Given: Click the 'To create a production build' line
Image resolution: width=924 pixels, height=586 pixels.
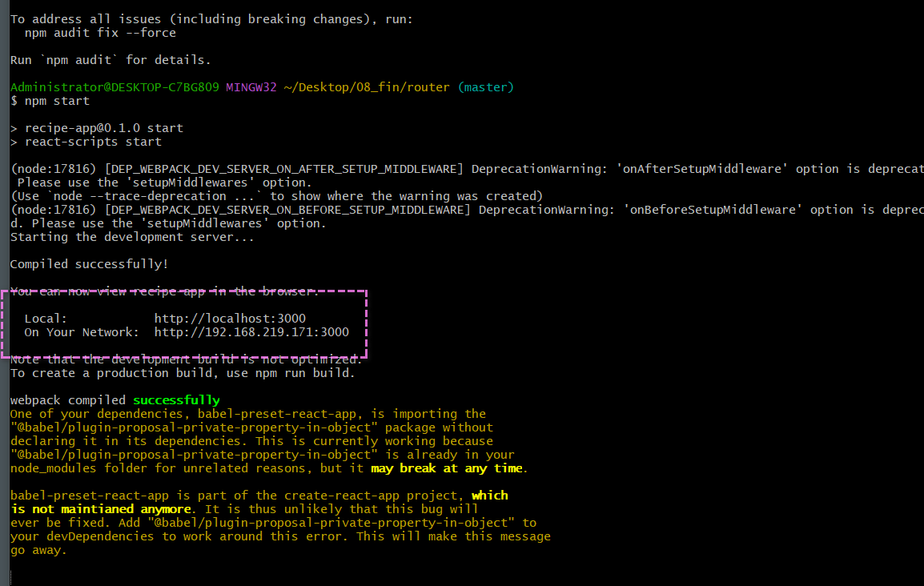Looking at the screenshot, I should pyautogui.click(x=182, y=373).
